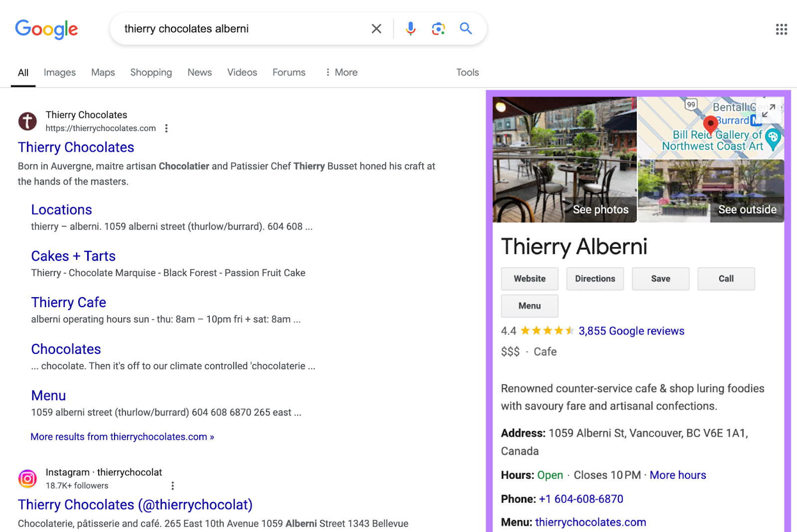Screen dimensions: 797x532
Task: Open the Google apps grid
Action: coord(781,29)
